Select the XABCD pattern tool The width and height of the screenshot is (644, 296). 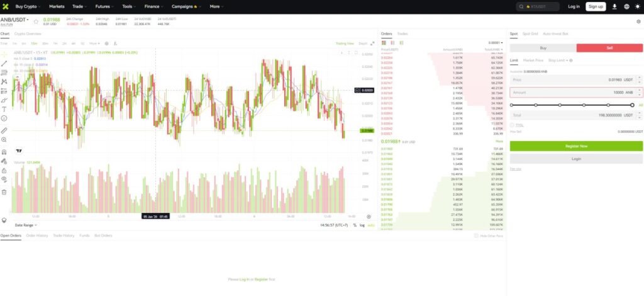(x=4, y=82)
